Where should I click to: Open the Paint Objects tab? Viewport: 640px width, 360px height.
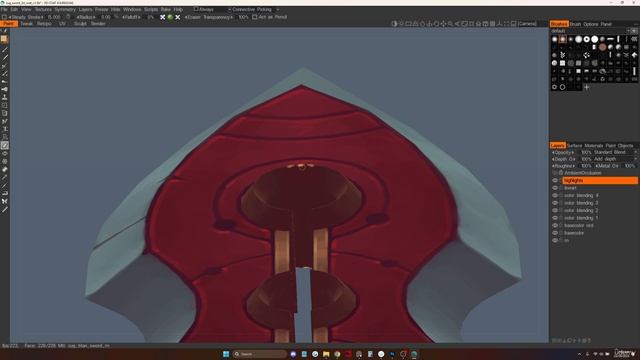point(619,146)
